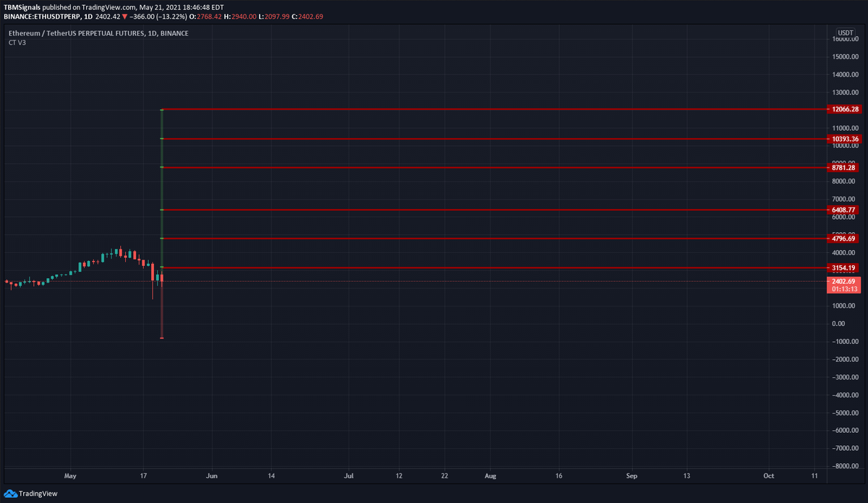This screenshot has width=868, height=503.
Task: Click the Aug label on time axis
Action: point(490,476)
